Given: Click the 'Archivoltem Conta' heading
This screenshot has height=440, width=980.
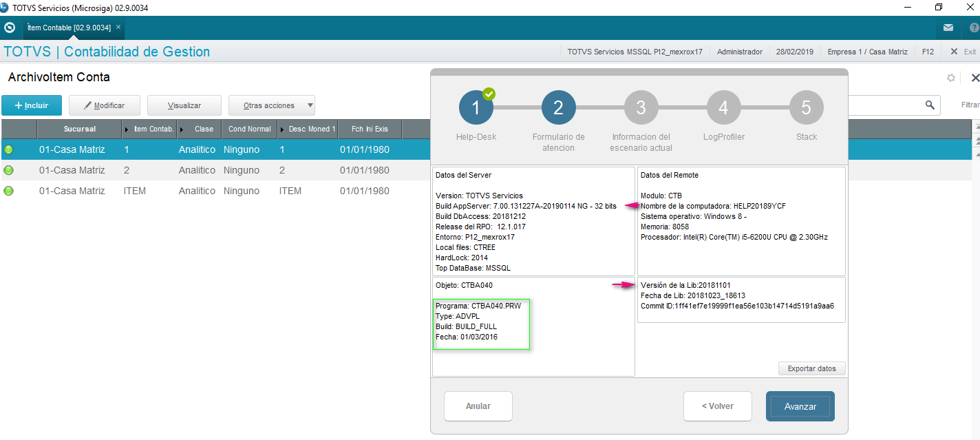Looking at the screenshot, I should coord(59,77).
